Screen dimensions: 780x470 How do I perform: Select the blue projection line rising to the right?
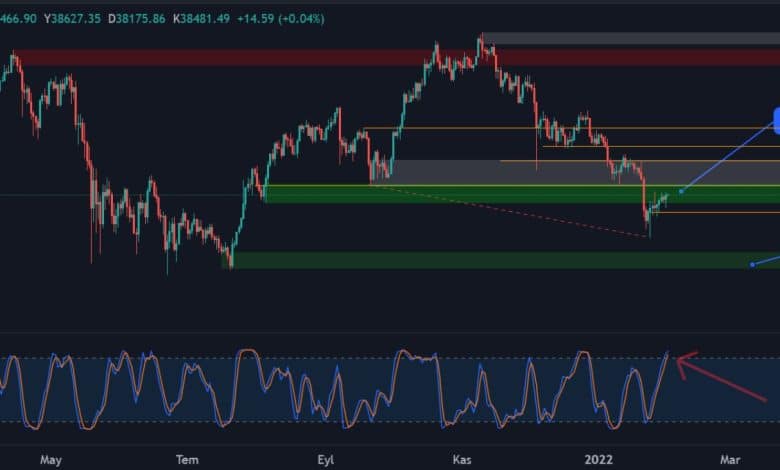(730, 156)
